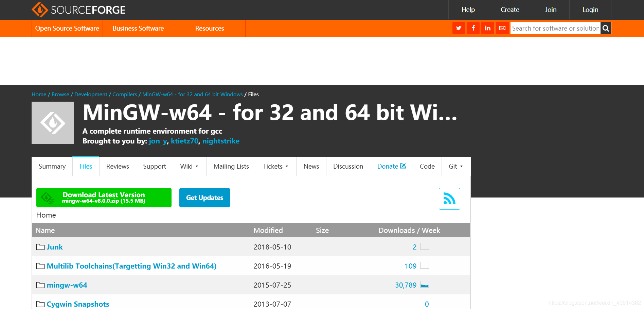This screenshot has width=644, height=309.
Task: Open jon_y's profile link
Action: coord(158,141)
